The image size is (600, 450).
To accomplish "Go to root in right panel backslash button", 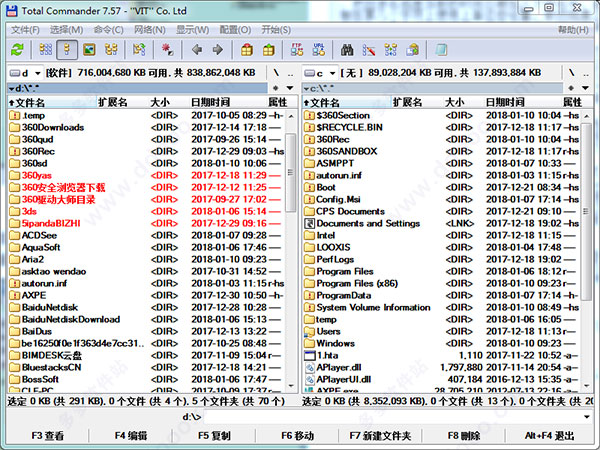I will coord(571,73).
